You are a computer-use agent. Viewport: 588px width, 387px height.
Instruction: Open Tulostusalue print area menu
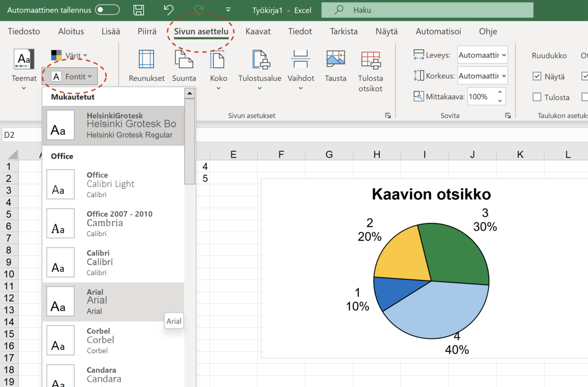(260, 70)
